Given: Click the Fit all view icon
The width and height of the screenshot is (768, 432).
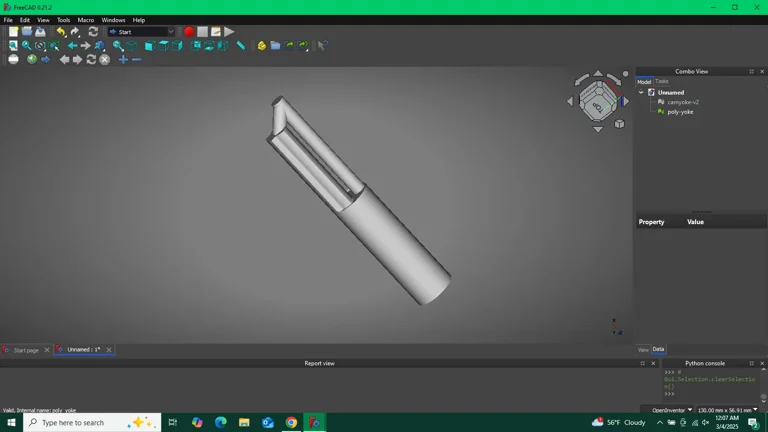Looking at the screenshot, I should [x=13, y=46].
